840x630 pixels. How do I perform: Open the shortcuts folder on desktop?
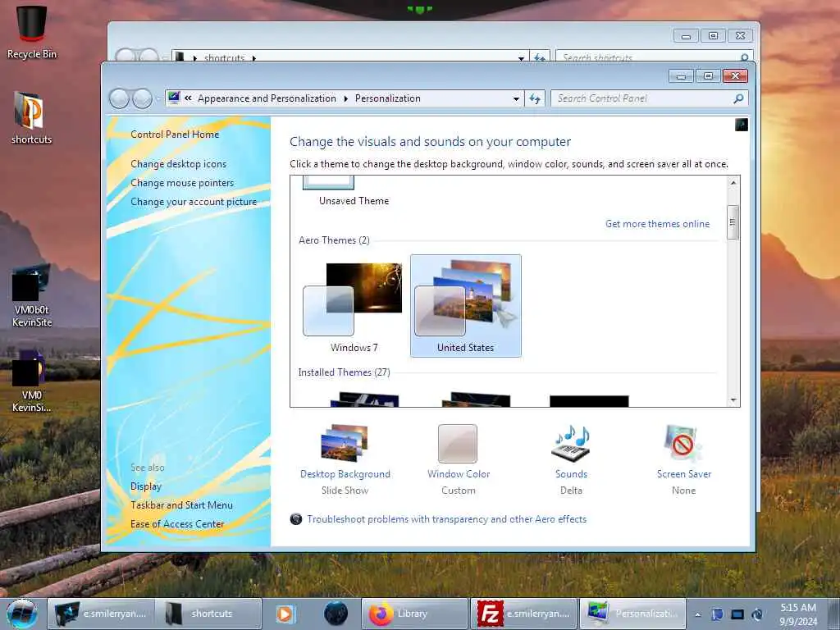click(32, 118)
